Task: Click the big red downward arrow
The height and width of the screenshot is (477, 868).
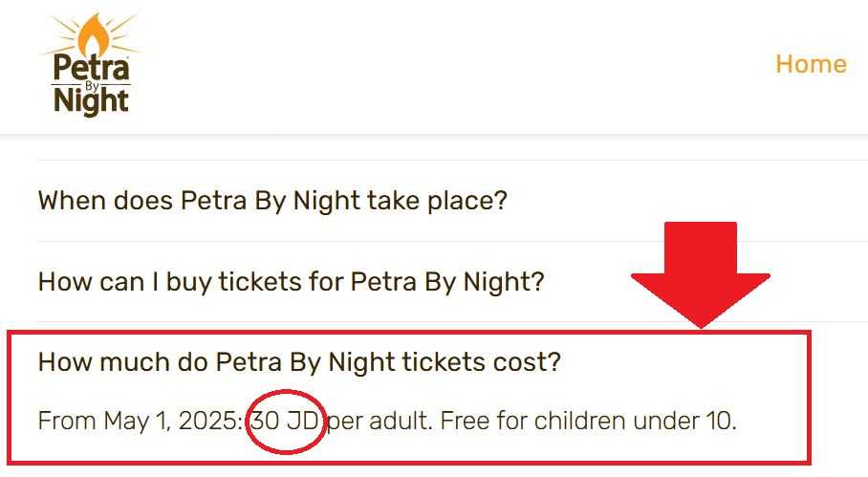Action: (701, 275)
